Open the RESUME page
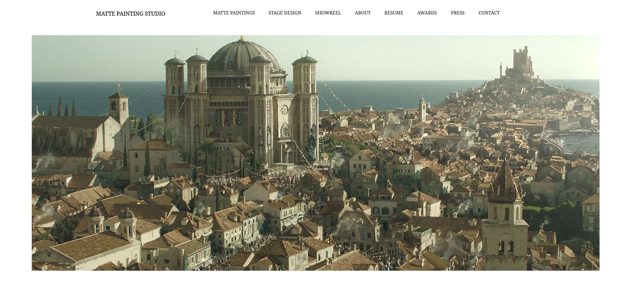Viewport: 644px width, 288px height. [393, 13]
